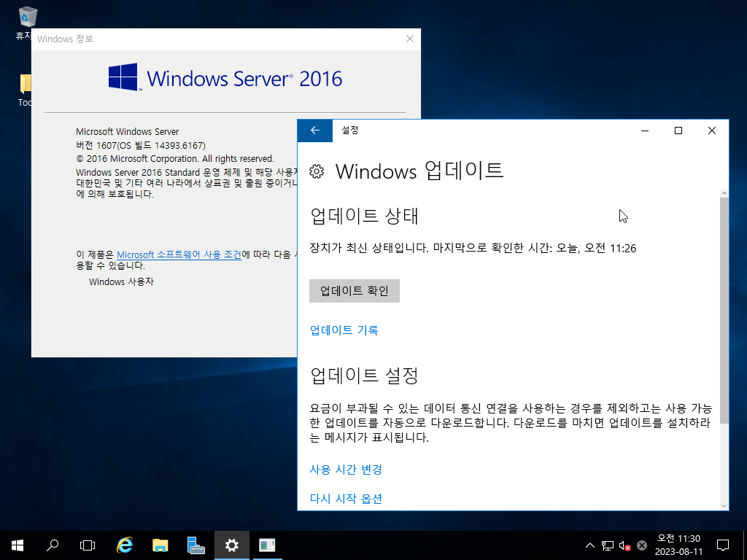
Task: Click the © 2016 Microsoft Corporation line
Action: click(175, 158)
